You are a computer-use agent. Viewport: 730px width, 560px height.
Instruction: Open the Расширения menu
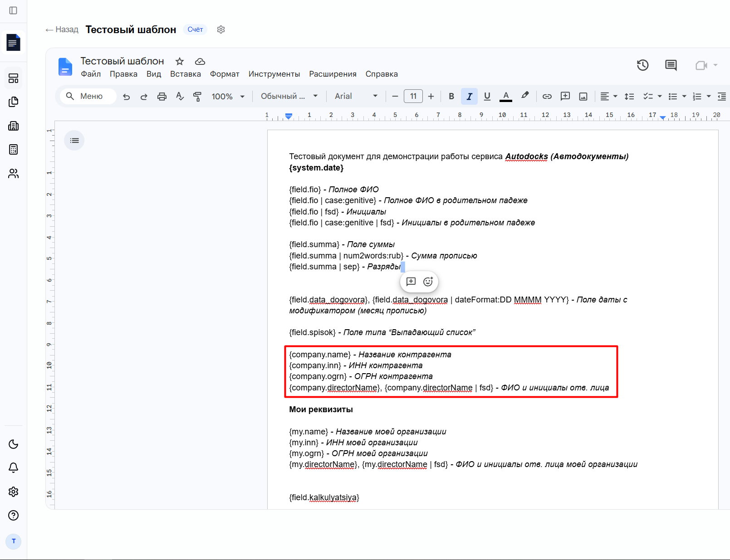tap(333, 74)
